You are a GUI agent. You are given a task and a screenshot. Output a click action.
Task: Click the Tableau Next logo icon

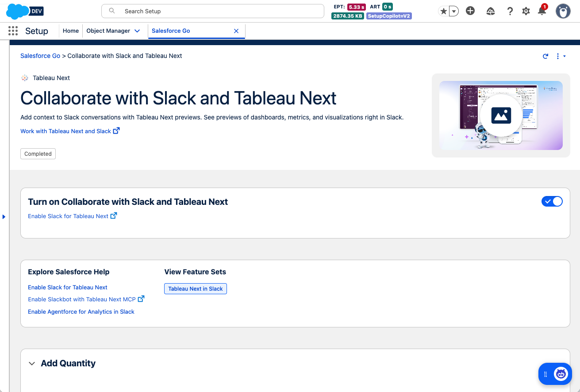click(x=25, y=78)
